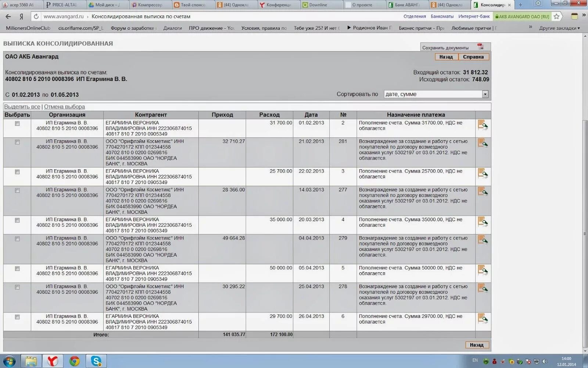The width and height of the screenshot is (588, 368).
Task: Open Windows Start menu
Action: 9,361
